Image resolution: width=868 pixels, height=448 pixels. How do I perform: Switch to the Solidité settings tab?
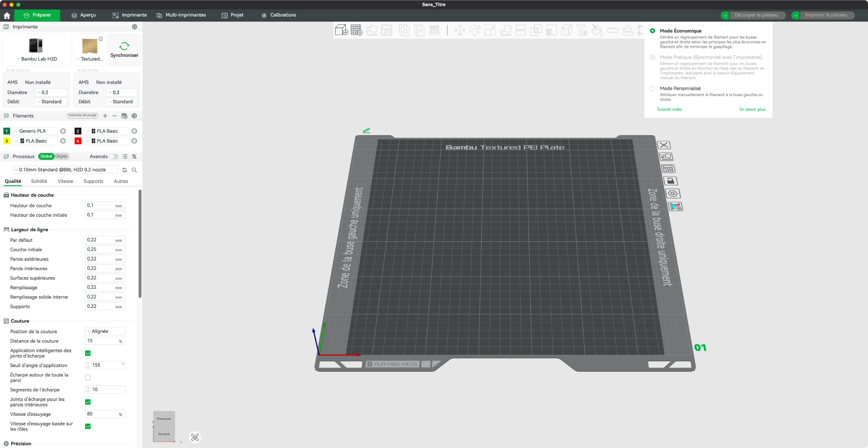[39, 181]
